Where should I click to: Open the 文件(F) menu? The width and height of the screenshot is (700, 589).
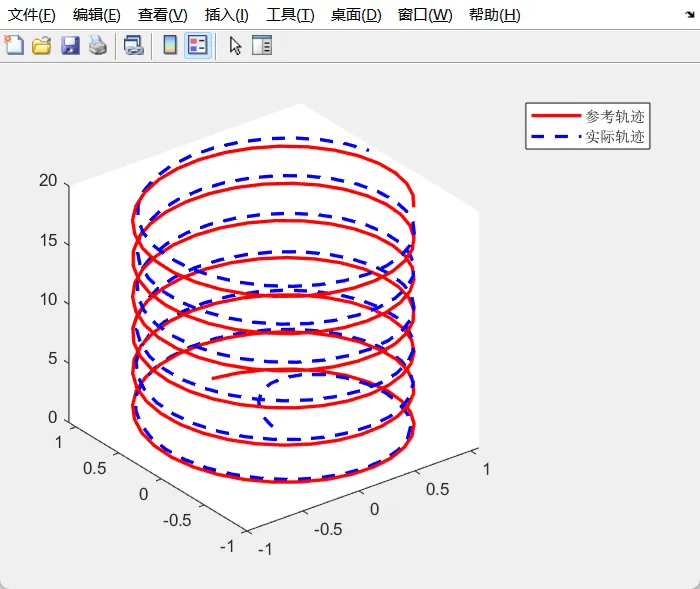pos(32,15)
